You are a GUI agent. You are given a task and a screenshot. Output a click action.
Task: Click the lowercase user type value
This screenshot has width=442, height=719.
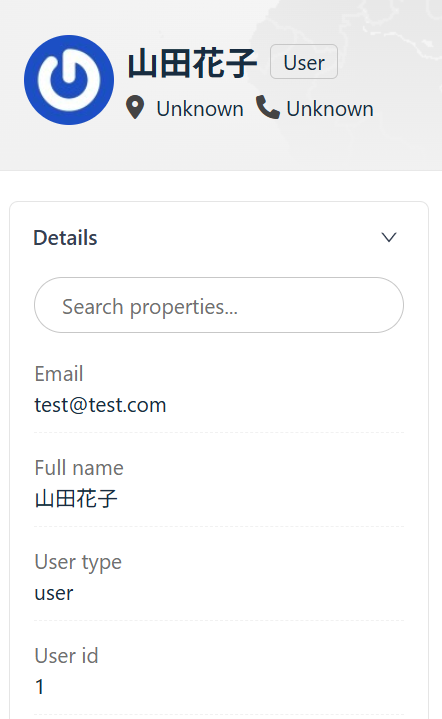54,593
